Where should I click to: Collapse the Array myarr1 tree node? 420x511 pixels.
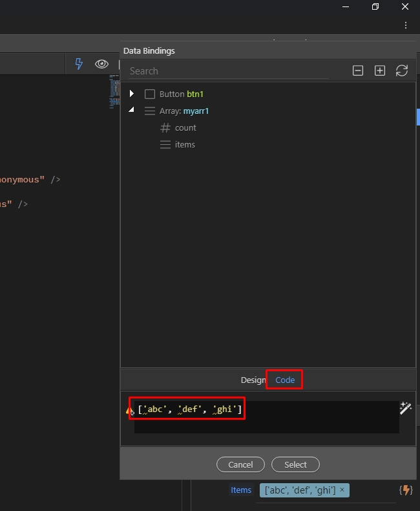(131, 110)
